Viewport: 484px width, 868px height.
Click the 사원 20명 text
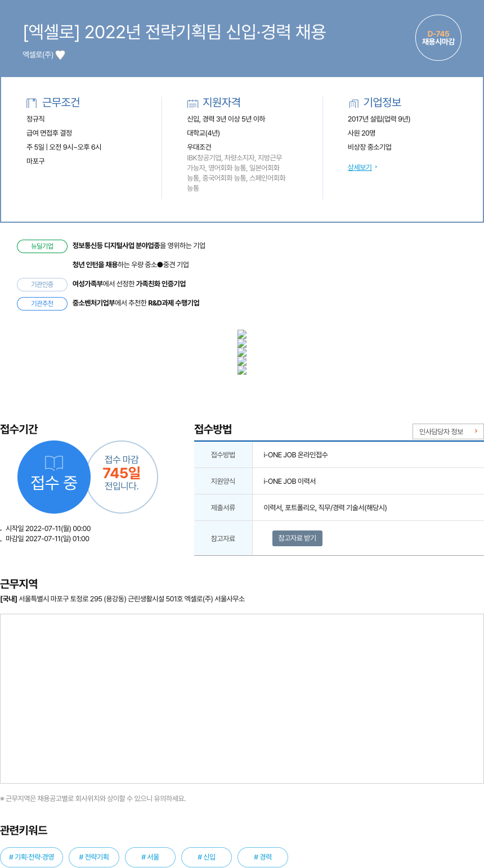[x=362, y=133]
